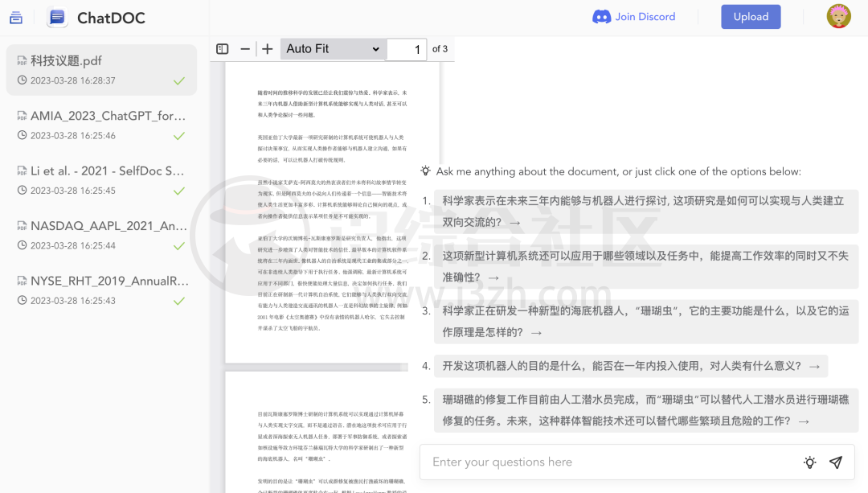Image resolution: width=868 pixels, height=493 pixels.
Task: Click PDF file icon of NASDAQ_AAPL document
Action: click(23, 226)
